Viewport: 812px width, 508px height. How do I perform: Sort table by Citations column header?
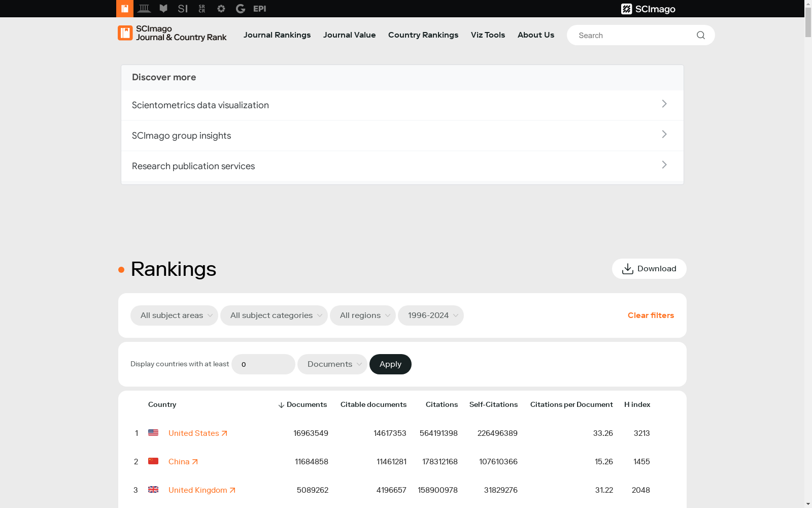pos(442,405)
